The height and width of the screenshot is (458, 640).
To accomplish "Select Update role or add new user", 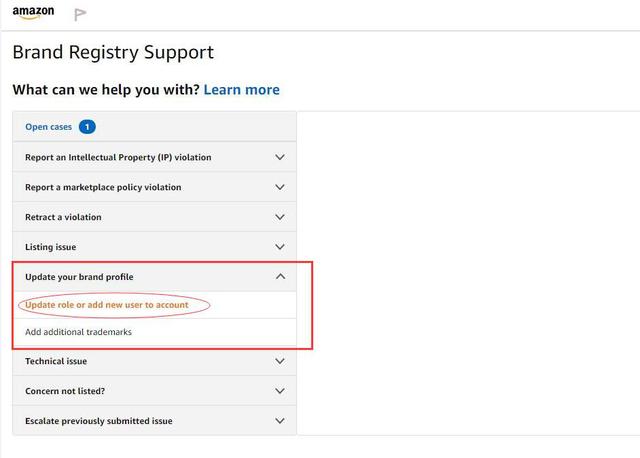I will [106, 305].
